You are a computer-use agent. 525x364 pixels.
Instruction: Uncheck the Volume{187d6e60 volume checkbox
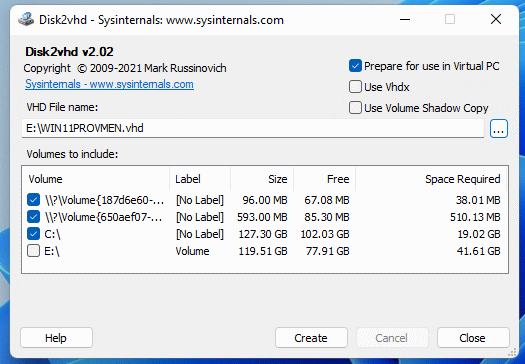33,200
